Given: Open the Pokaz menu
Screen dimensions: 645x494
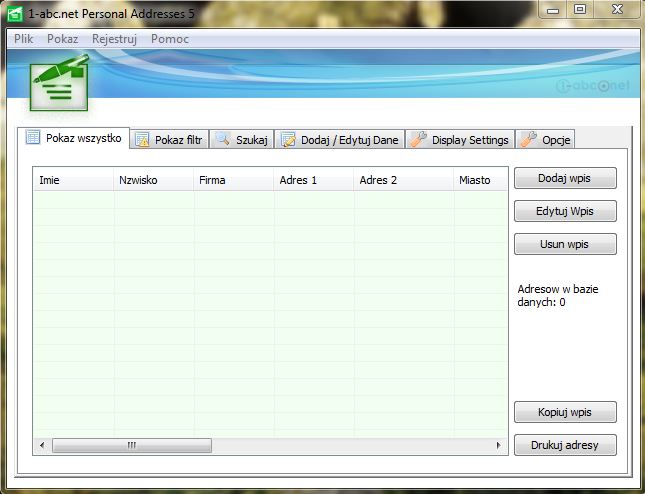Looking at the screenshot, I should click(63, 39).
